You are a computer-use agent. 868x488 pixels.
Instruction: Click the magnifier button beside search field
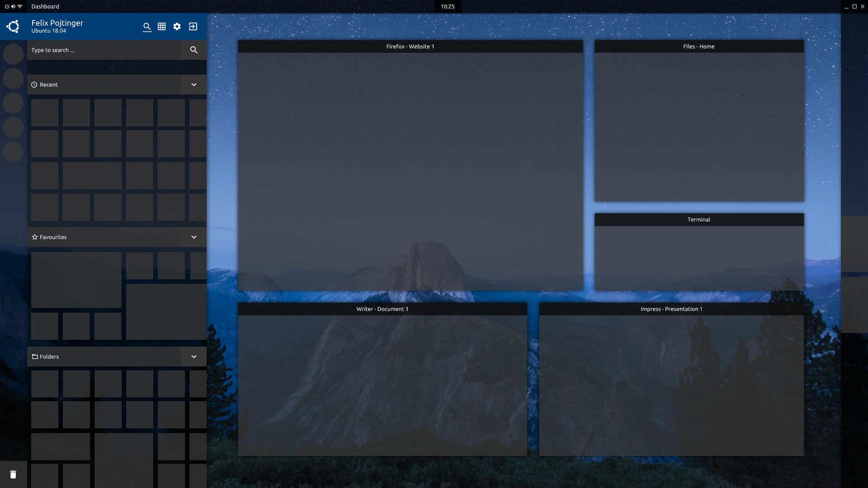[194, 50]
